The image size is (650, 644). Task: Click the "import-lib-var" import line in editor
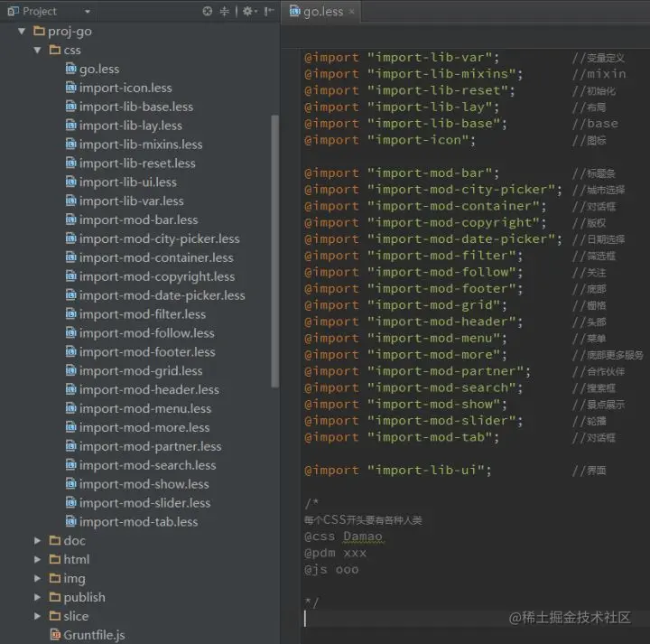click(x=402, y=57)
